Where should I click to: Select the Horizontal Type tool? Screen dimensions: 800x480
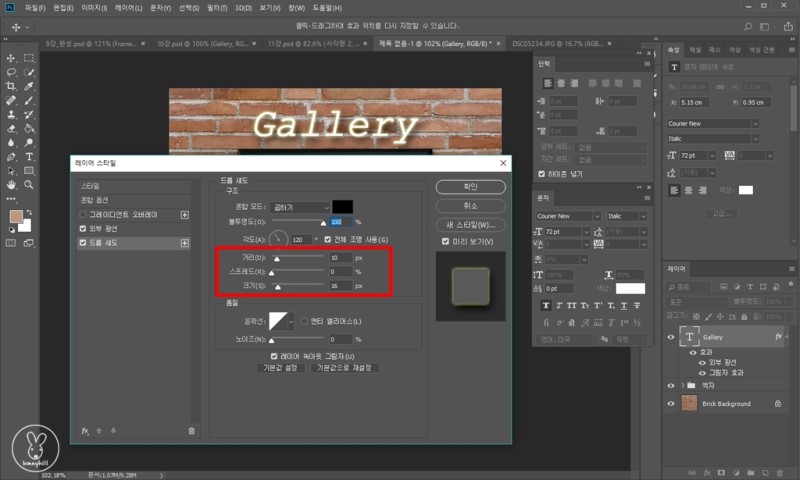pyautogui.click(x=29, y=157)
